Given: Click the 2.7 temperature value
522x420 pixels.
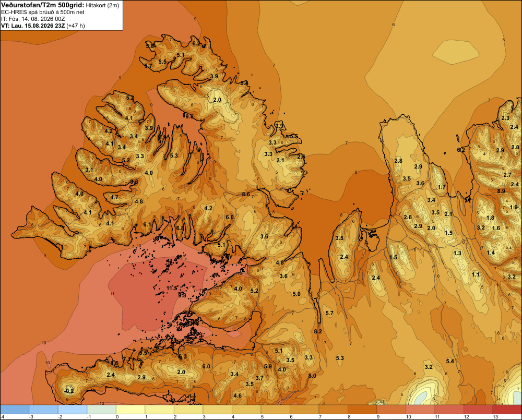Looking at the screenshot, I should click(x=507, y=175).
